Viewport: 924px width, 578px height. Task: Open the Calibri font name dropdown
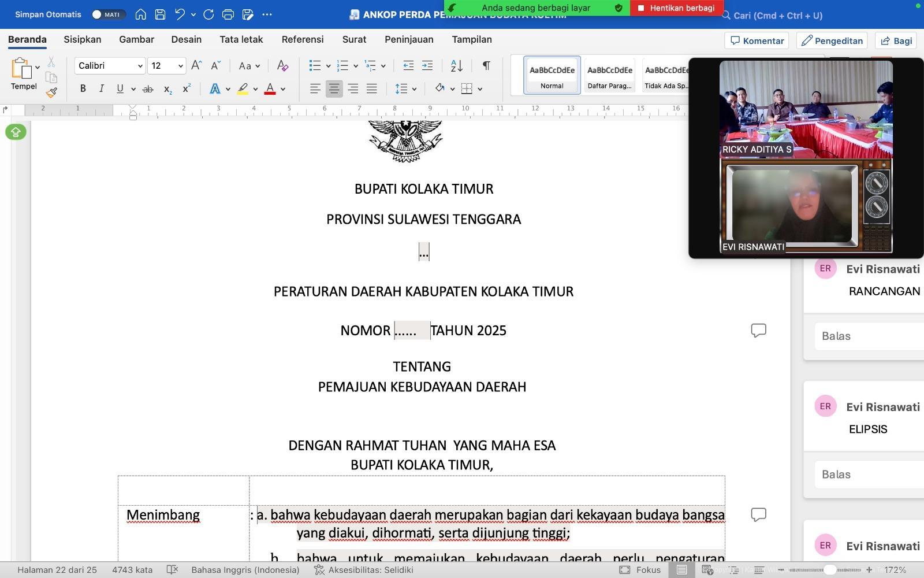pos(140,66)
